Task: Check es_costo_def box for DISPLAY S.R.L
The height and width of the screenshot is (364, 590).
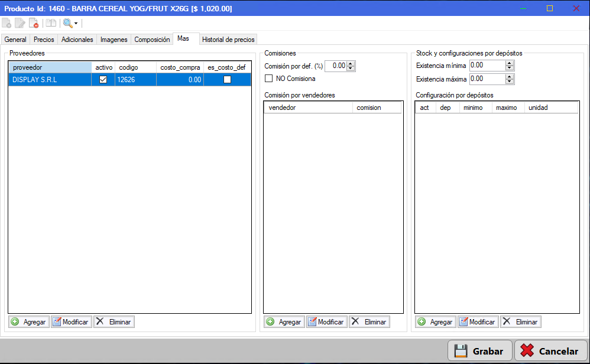Action: [x=227, y=80]
